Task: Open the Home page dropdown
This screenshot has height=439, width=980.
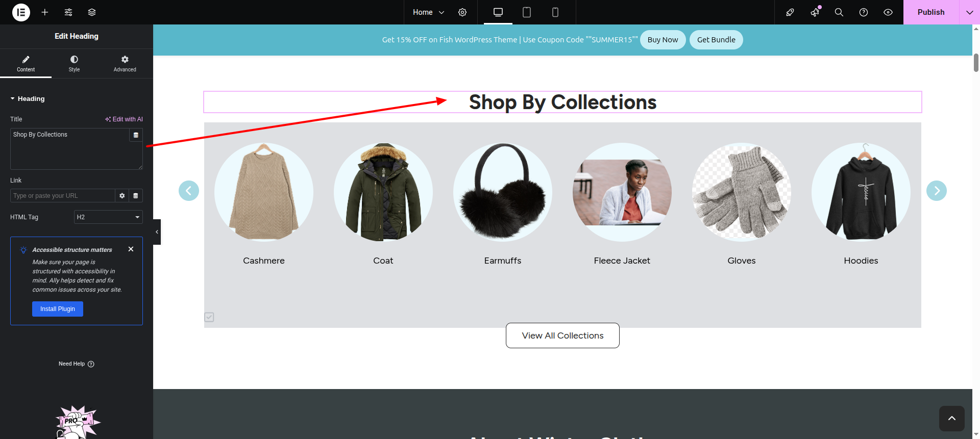Action: coord(428,12)
